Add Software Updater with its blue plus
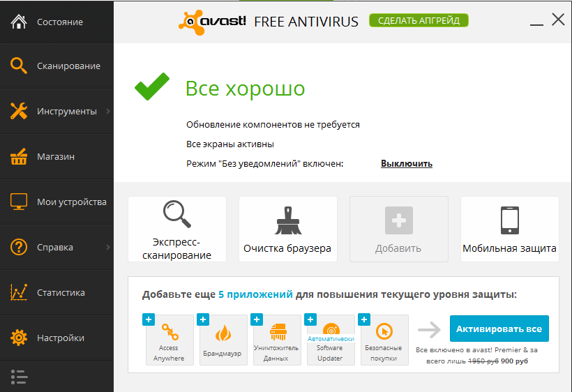572x392 pixels. coord(310,319)
